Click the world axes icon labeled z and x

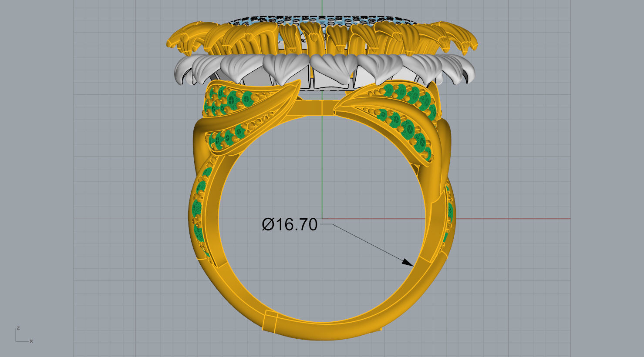[x=24, y=334]
